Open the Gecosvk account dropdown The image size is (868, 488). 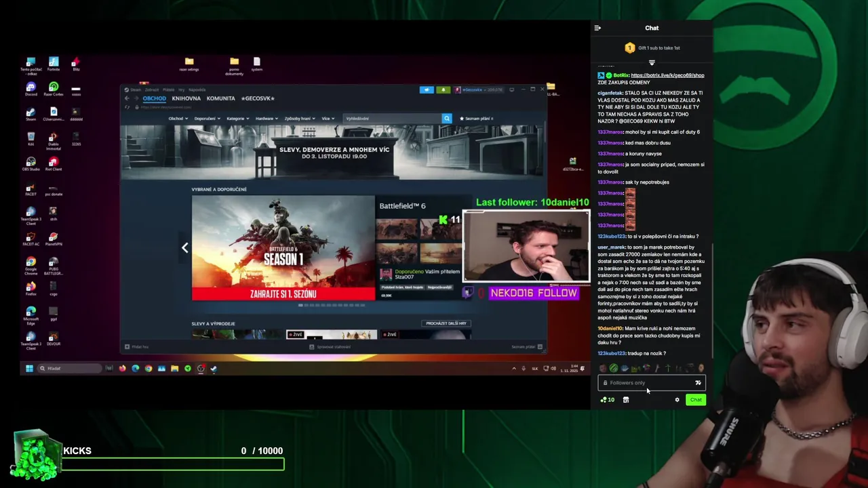point(480,89)
